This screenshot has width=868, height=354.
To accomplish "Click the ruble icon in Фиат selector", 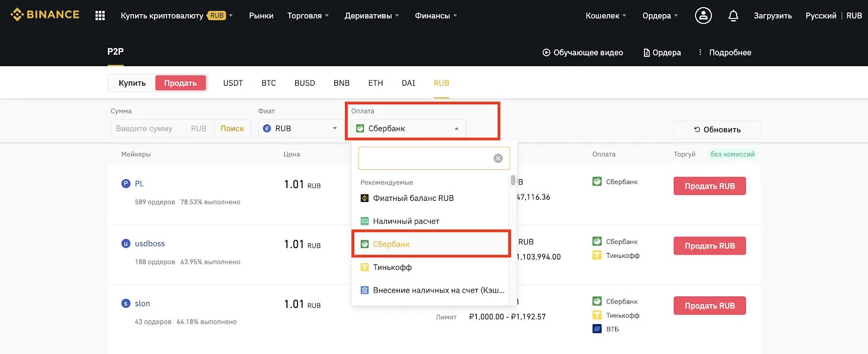I will point(267,129).
